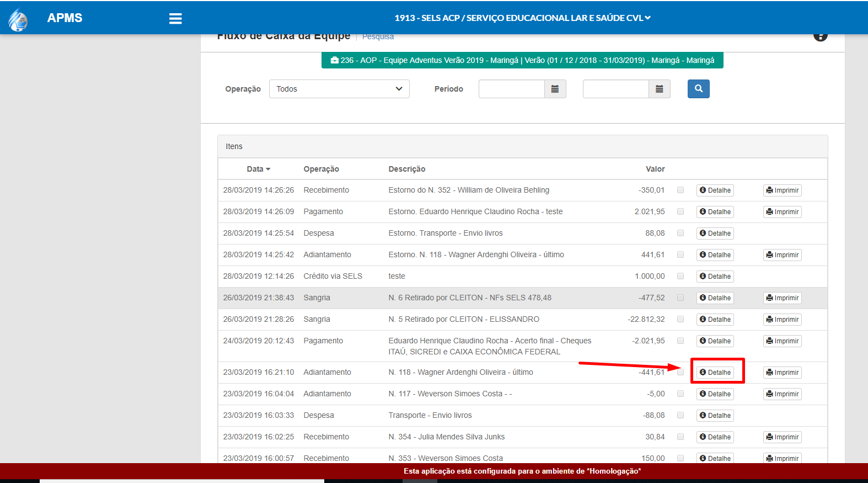Sort the table by Data column
Viewport: 868px width, 483px height.
point(259,169)
